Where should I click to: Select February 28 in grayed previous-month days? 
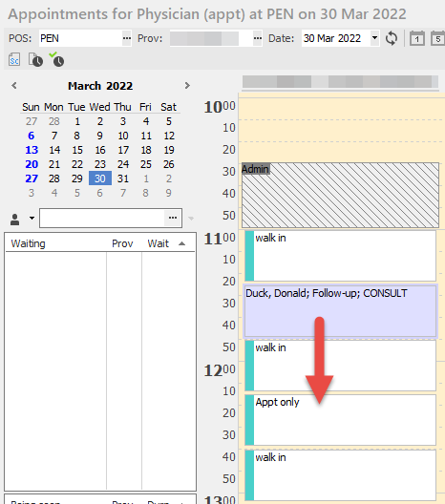[x=54, y=121]
